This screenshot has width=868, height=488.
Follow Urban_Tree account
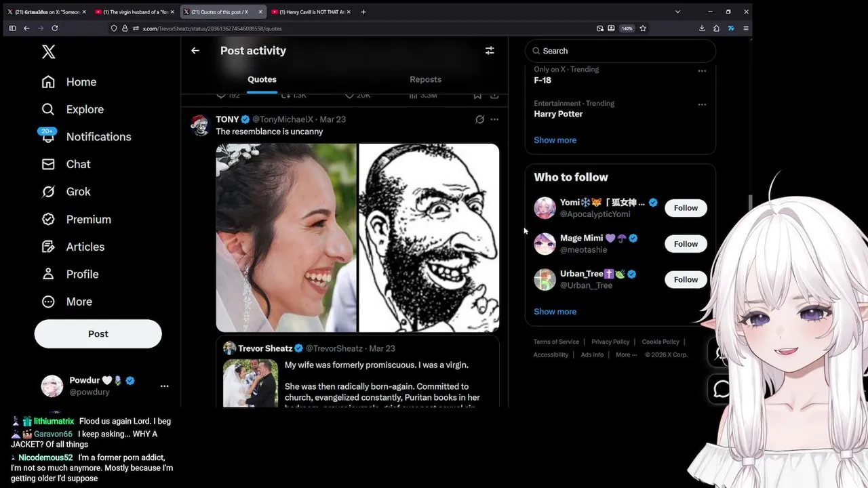point(686,279)
